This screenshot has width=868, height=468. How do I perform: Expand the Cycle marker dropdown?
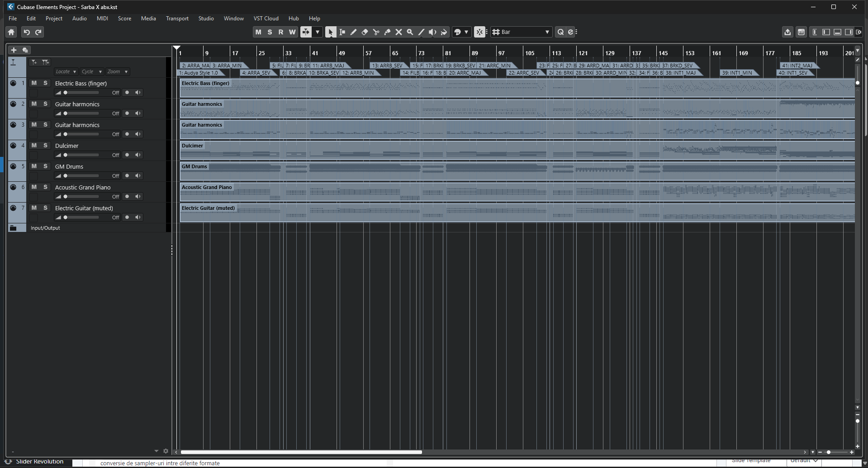[x=92, y=72]
